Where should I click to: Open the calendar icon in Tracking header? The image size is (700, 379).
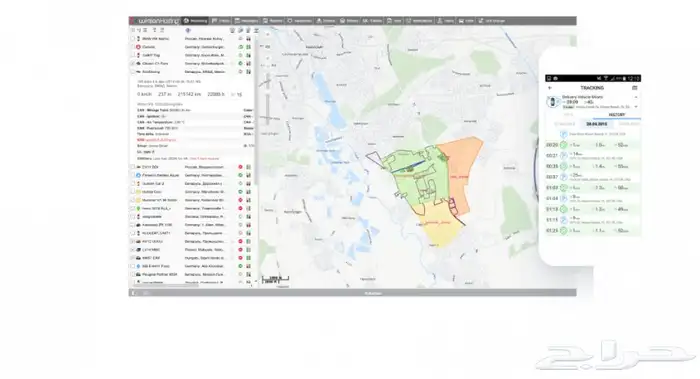pyautogui.click(x=635, y=88)
